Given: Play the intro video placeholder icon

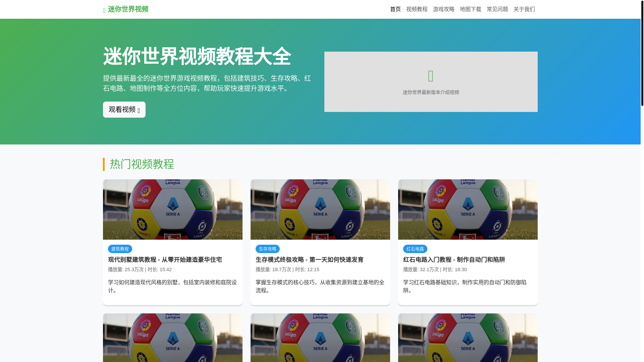Looking at the screenshot, I should 431,76.
